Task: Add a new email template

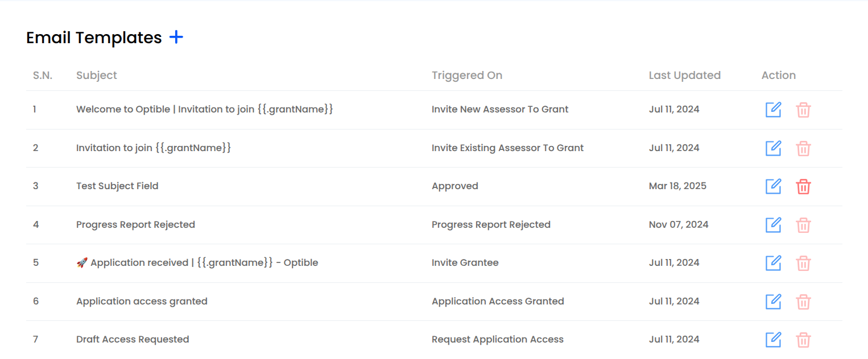Action: pos(176,36)
